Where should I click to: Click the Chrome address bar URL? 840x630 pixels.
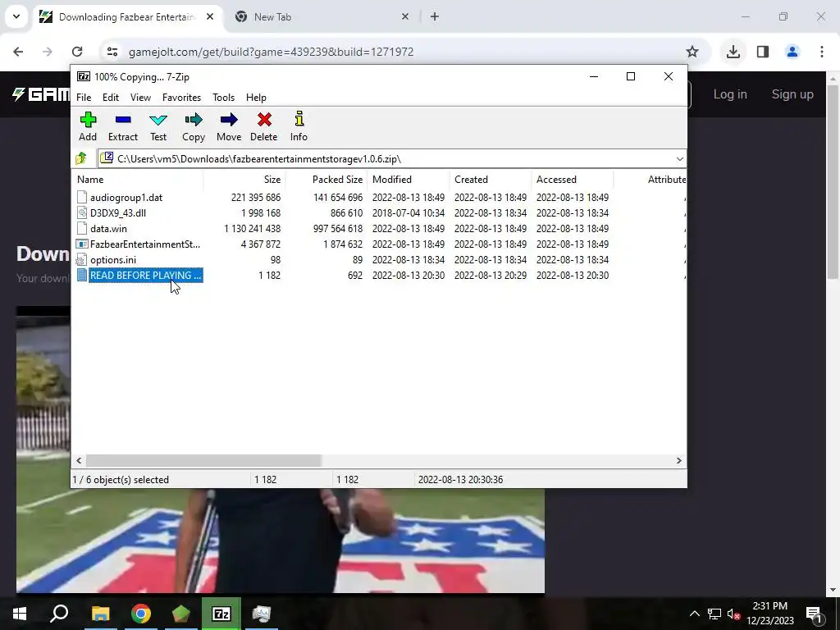coord(271,52)
